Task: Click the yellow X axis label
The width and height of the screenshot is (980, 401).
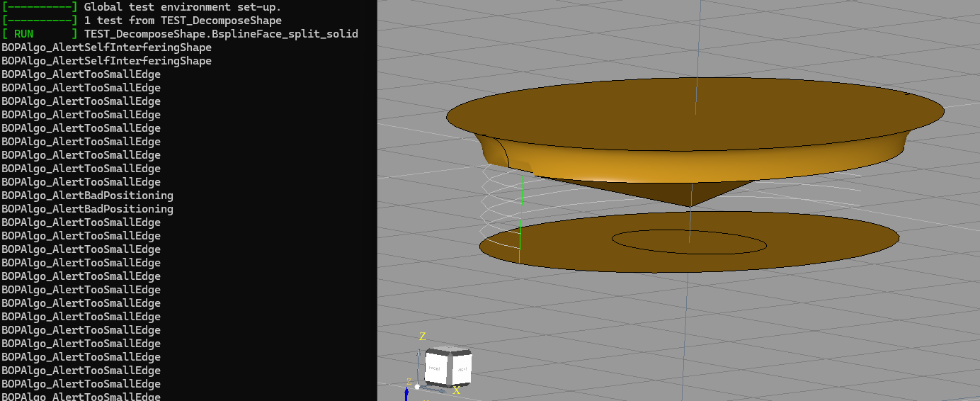Action: 457,390
